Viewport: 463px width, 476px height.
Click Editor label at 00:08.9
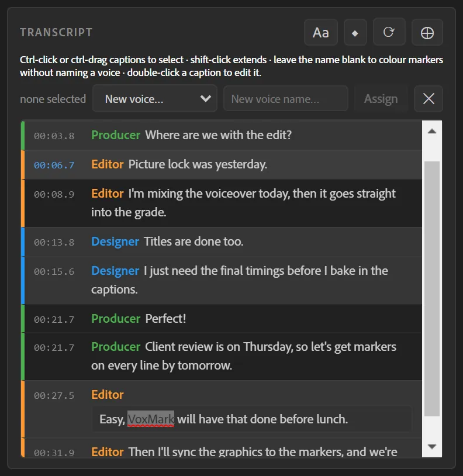coord(108,194)
